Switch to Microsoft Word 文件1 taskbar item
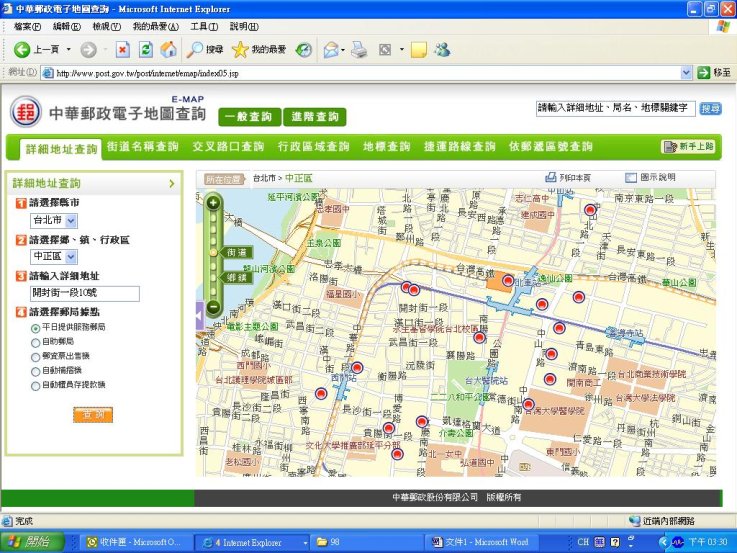 click(482, 542)
